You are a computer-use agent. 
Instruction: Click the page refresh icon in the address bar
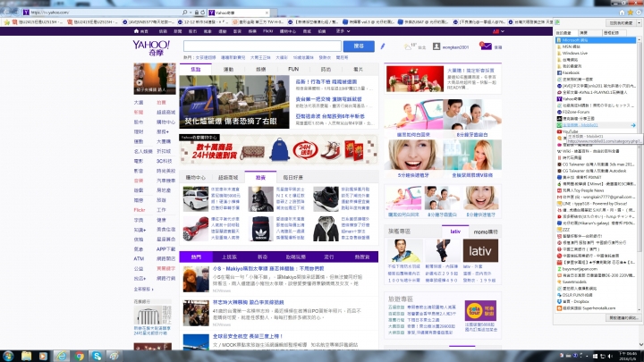click(203, 13)
